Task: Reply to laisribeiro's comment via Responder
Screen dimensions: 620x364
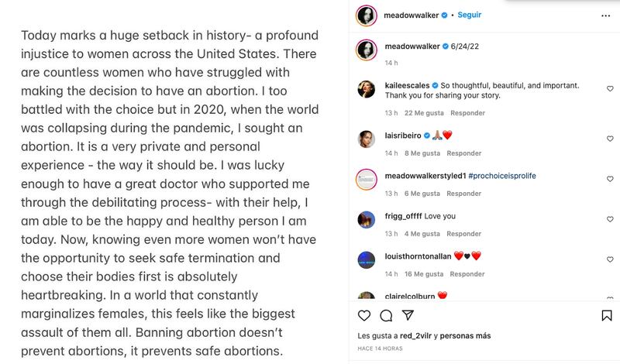Action: click(x=460, y=153)
